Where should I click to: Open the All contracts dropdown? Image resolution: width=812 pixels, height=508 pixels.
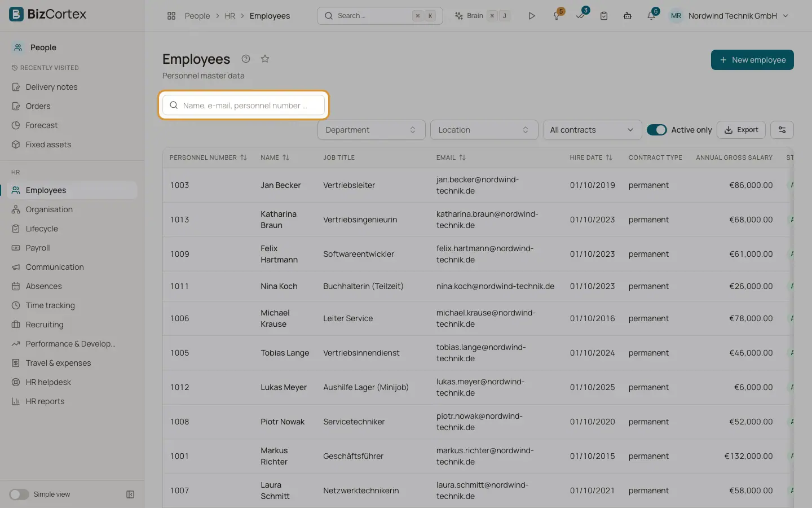point(592,130)
